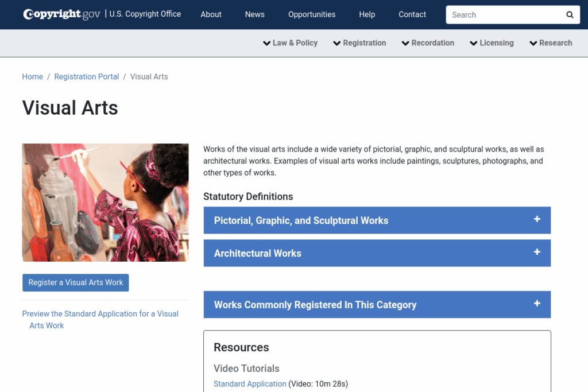This screenshot has width=588, height=392.
Task: Expand the Law & Policy dropdown
Action: 290,42
